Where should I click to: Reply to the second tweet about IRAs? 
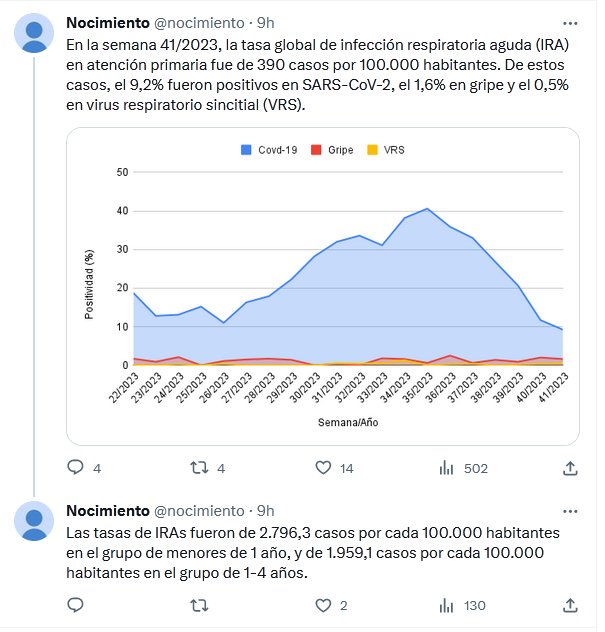75,604
